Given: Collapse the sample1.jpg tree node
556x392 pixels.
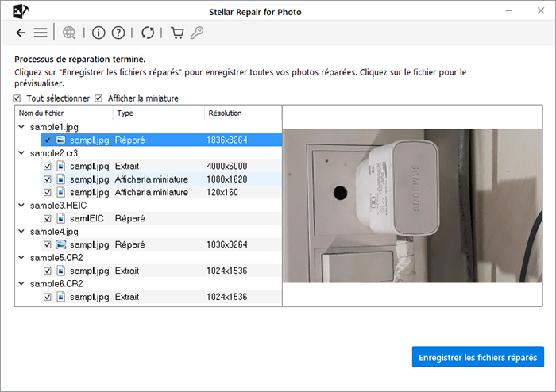Looking at the screenshot, I should [21, 127].
